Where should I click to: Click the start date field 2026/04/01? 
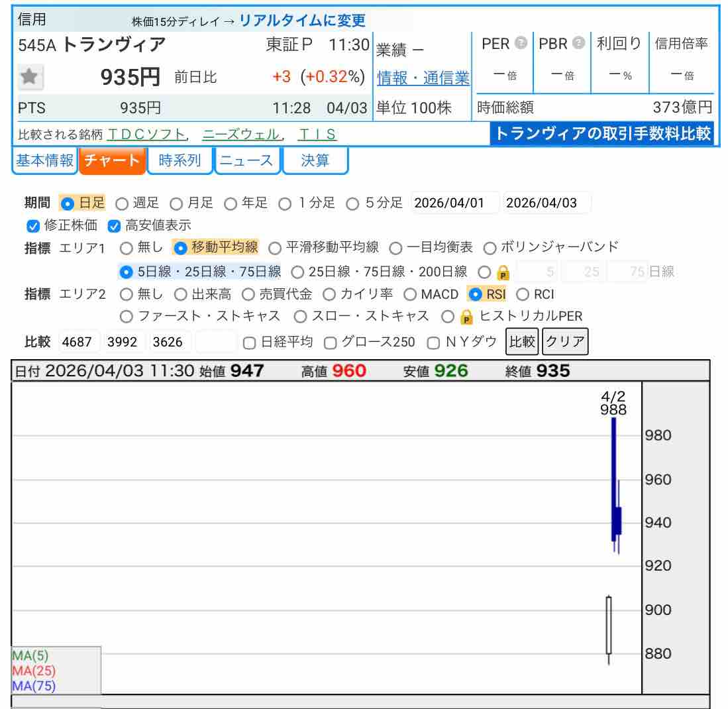tap(454, 203)
